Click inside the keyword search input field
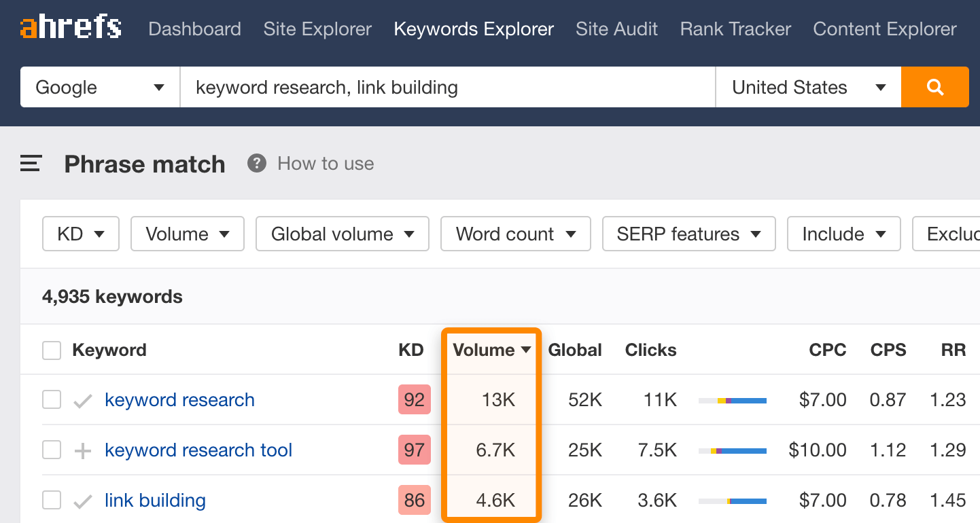980x523 pixels. click(x=447, y=87)
